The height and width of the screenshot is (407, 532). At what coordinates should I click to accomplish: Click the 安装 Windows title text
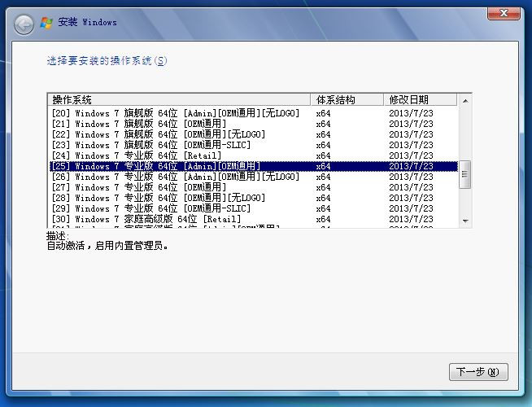coord(87,23)
